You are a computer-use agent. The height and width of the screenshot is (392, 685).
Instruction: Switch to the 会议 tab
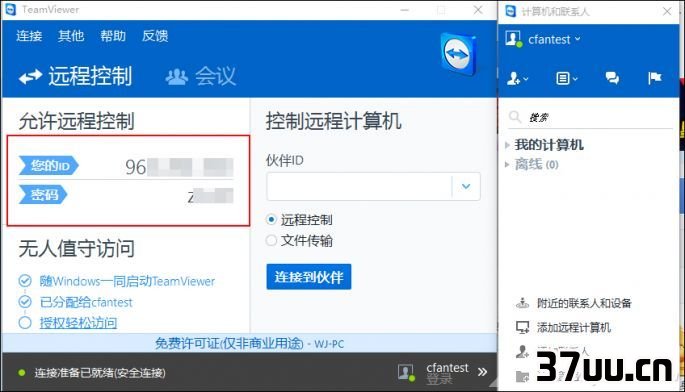tap(201, 76)
